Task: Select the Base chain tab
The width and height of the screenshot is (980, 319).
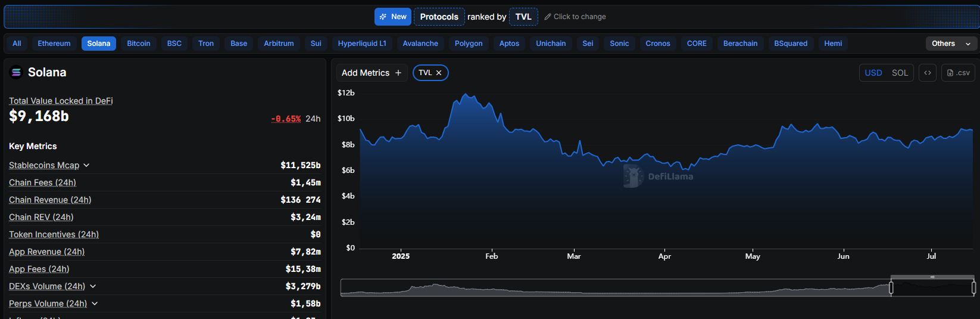Action: click(239, 44)
